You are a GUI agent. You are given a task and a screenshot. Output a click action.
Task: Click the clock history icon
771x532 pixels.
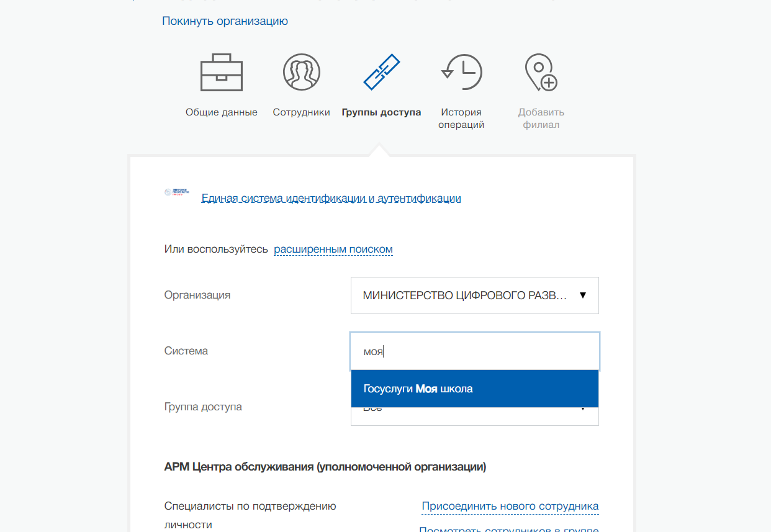[461, 73]
